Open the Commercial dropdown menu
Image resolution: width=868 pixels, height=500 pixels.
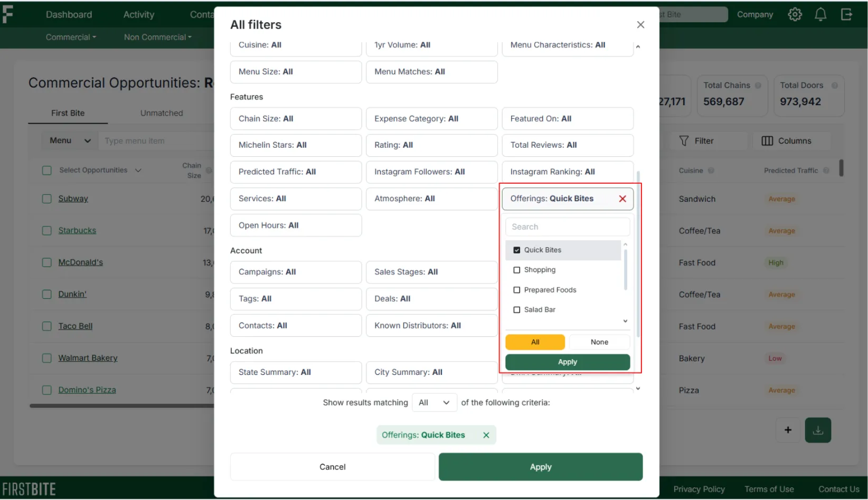71,37
